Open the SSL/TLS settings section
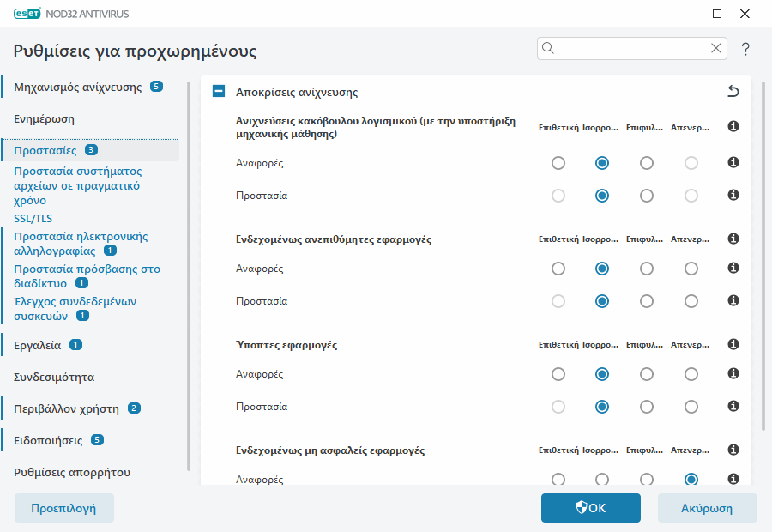Image resolution: width=772 pixels, height=532 pixels. 33,218
